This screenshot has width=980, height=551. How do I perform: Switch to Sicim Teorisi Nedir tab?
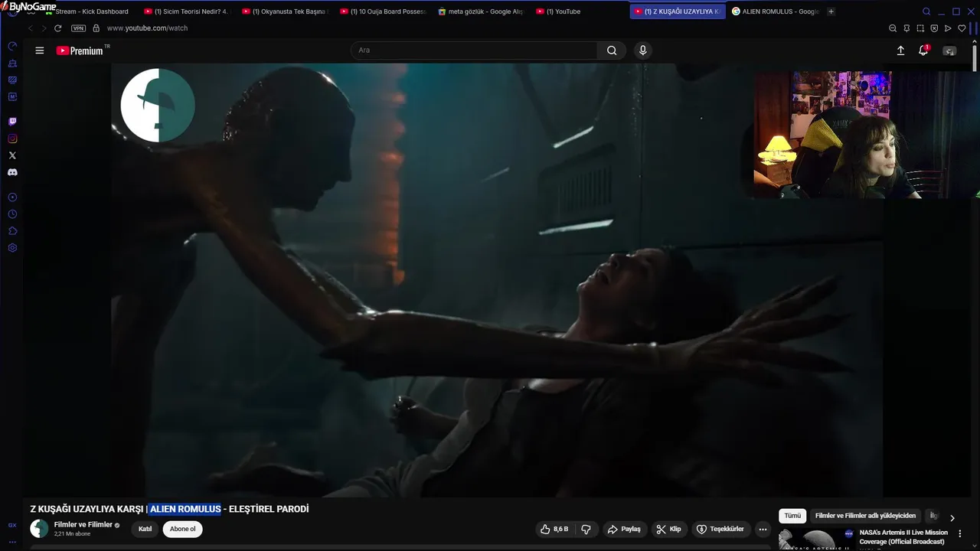(x=187, y=11)
